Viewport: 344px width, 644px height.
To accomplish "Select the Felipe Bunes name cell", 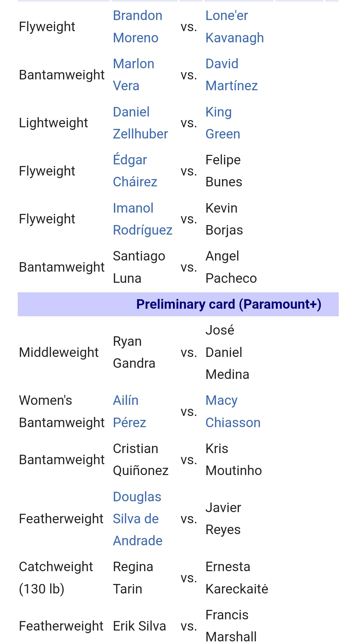I will [224, 171].
